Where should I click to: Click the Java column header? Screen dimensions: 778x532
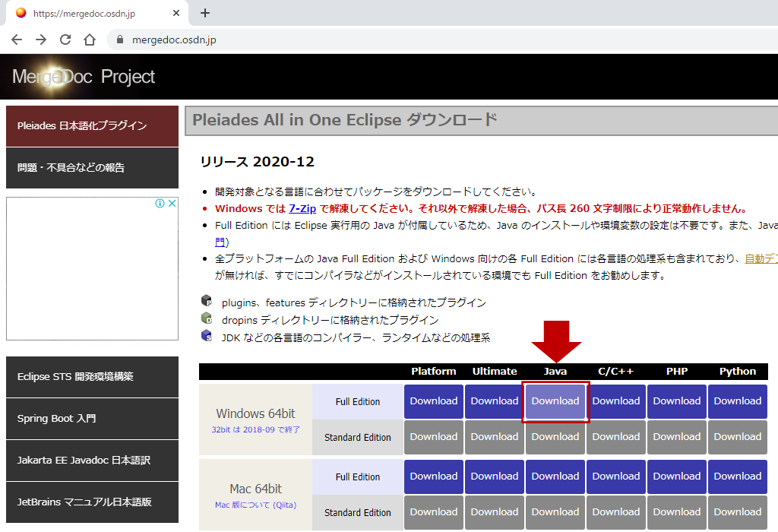pos(555,371)
